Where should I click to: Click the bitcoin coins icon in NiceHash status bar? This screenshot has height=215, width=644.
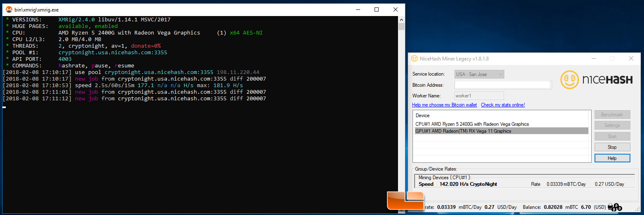tap(615, 208)
